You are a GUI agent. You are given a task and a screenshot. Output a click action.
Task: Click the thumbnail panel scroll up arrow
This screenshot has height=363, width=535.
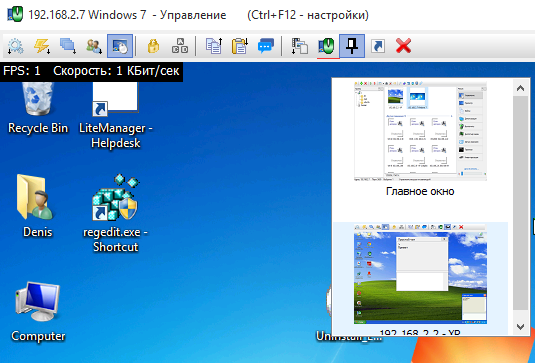520,88
